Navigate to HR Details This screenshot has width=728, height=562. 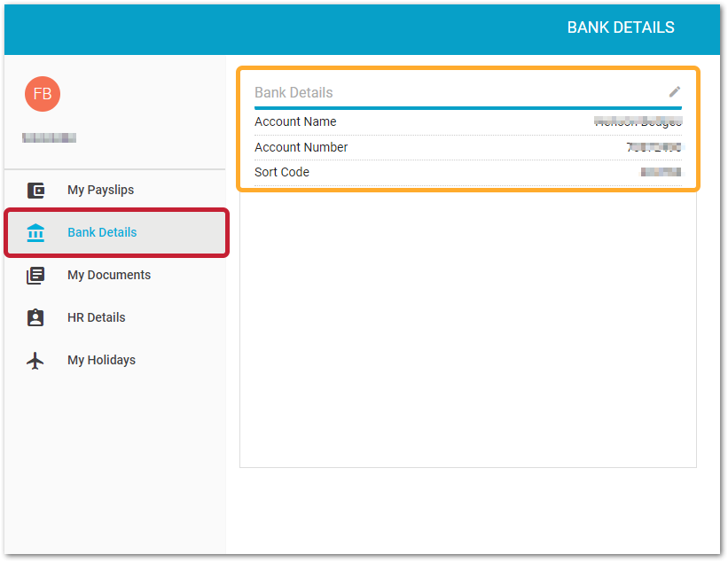[x=96, y=317]
